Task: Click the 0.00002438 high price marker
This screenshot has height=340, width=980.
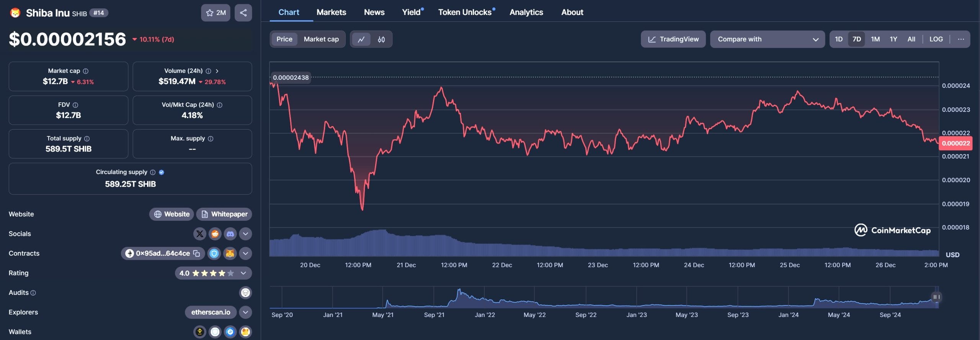Action: 291,77
